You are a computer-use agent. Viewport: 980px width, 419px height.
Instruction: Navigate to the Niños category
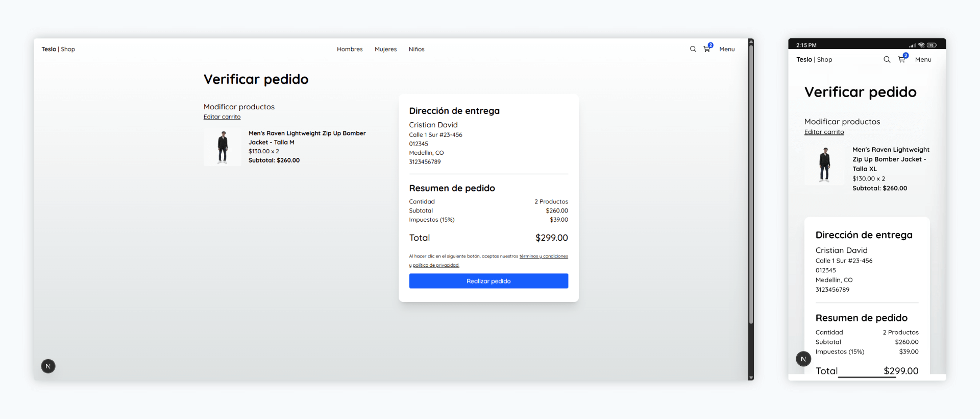point(416,49)
